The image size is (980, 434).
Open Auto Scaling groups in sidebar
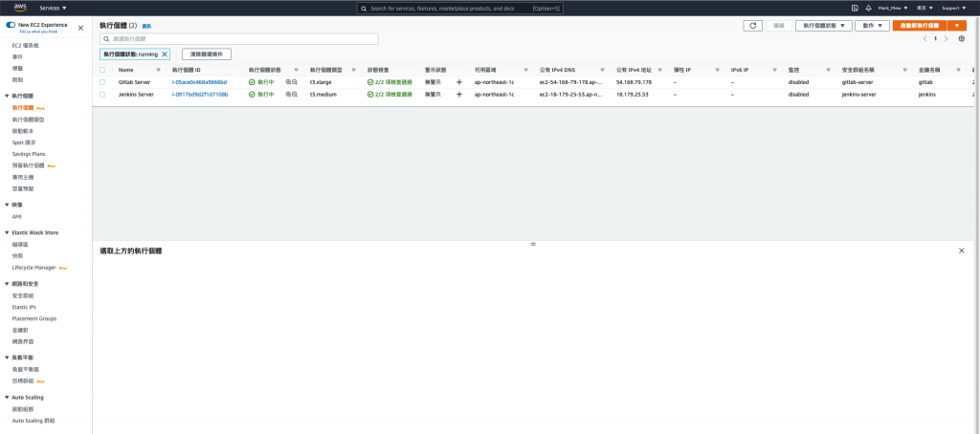point(33,421)
